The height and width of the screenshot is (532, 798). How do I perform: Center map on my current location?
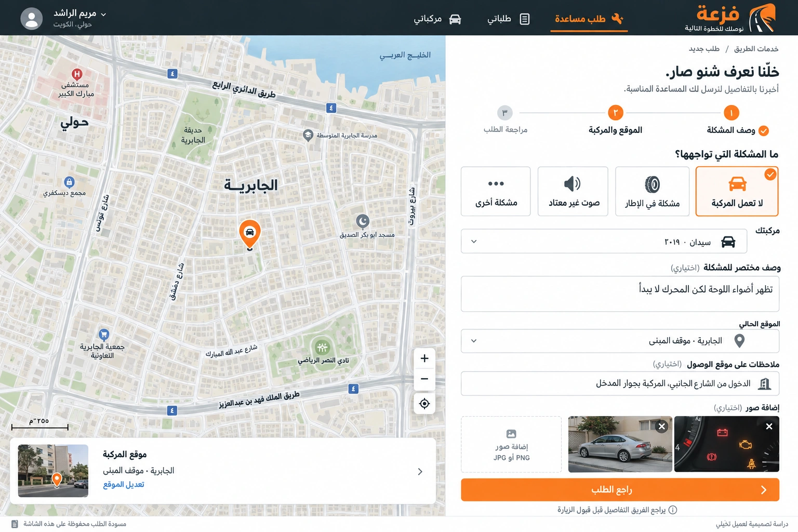point(424,404)
